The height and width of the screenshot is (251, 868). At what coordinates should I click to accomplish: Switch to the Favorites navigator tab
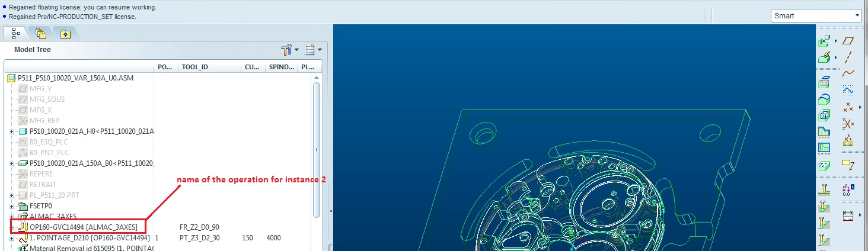[x=65, y=33]
